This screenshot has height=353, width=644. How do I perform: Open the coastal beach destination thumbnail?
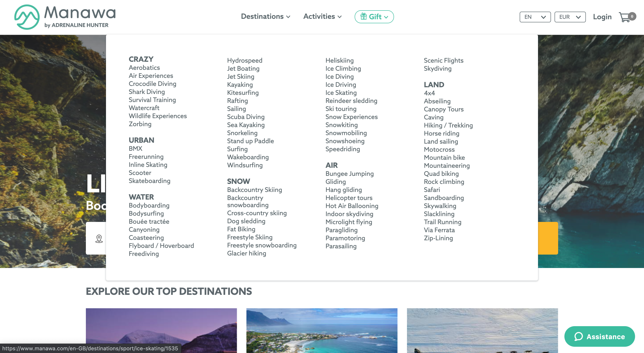pos(322,330)
